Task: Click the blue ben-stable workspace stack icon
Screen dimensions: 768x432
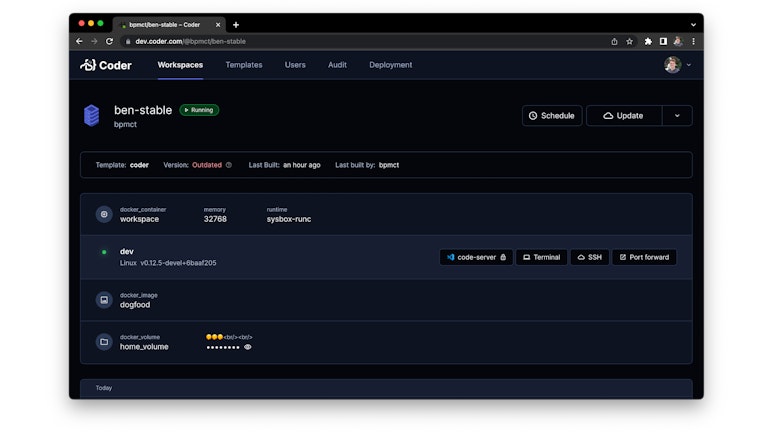Action: (92, 116)
